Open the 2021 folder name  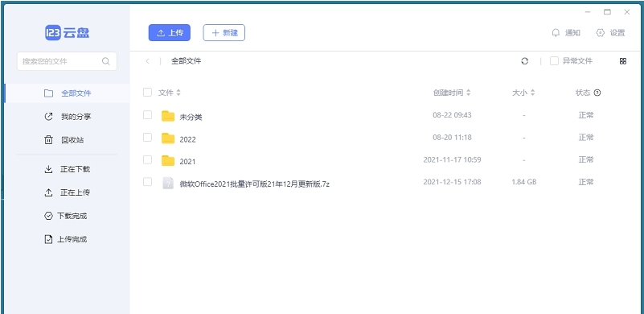[187, 162]
